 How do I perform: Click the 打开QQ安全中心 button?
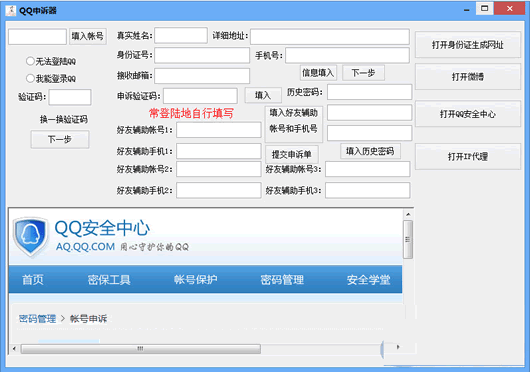(x=468, y=114)
